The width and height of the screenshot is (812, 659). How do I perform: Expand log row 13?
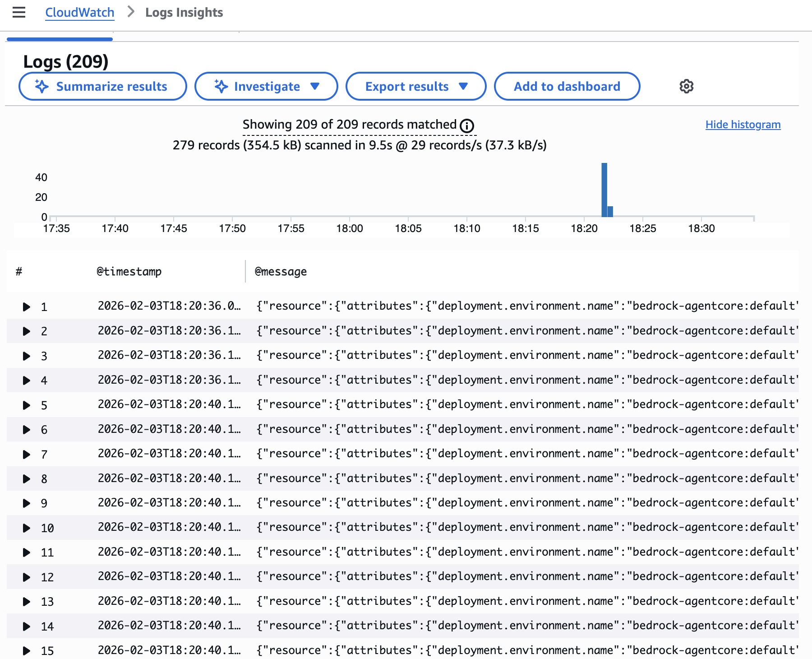27,602
